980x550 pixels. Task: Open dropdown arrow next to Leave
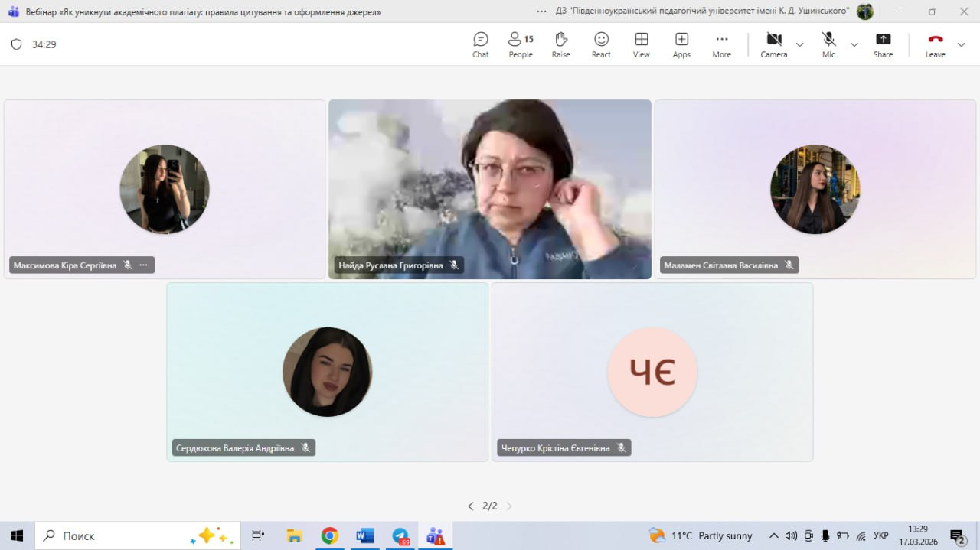click(x=962, y=44)
